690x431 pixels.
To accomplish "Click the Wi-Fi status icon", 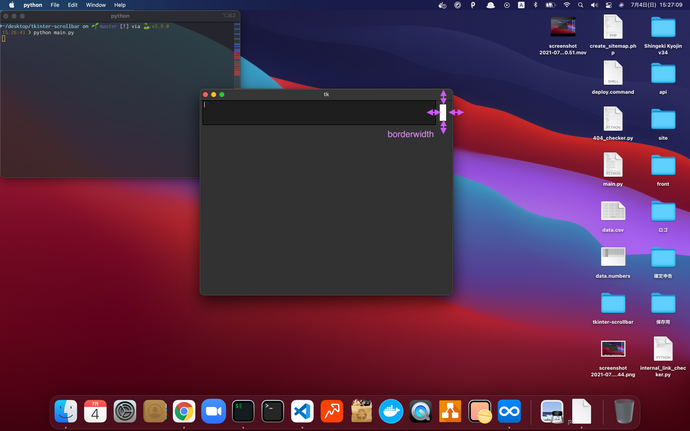I will (x=567, y=5).
